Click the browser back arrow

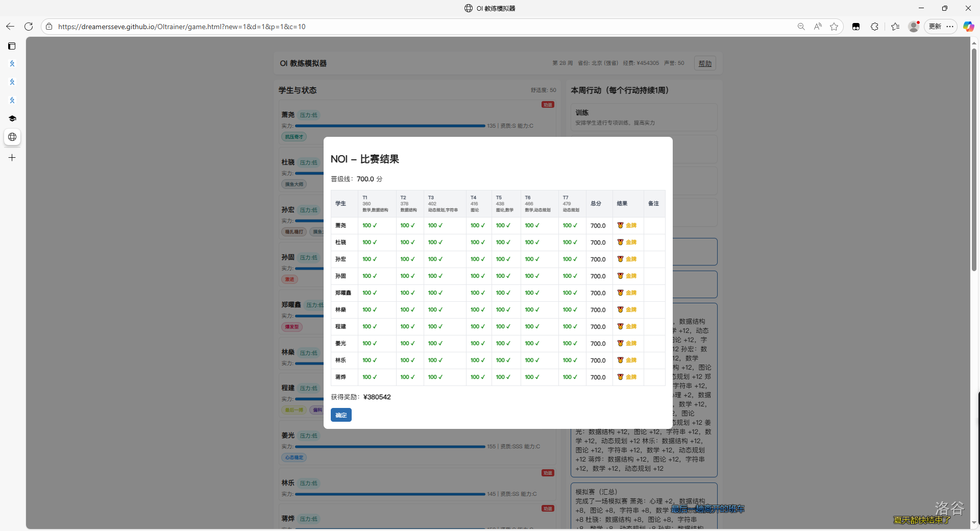pyautogui.click(x=10, y=27)
